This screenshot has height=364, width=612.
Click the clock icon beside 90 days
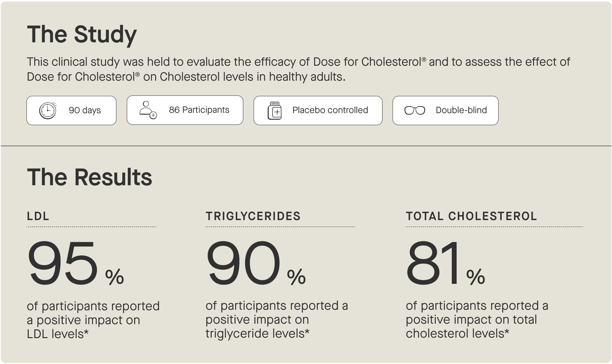48,111
